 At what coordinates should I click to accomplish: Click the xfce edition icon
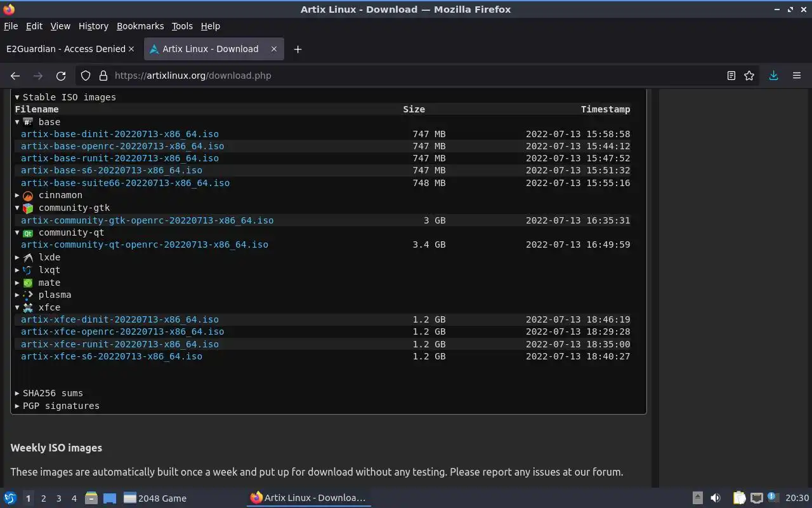[28, 307]
